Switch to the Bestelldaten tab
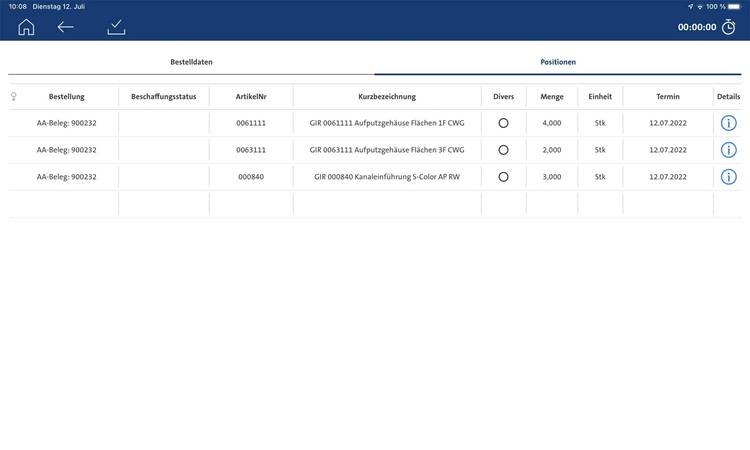The width and height of the screenshot is (750, 450). click(x=191, y=62)
